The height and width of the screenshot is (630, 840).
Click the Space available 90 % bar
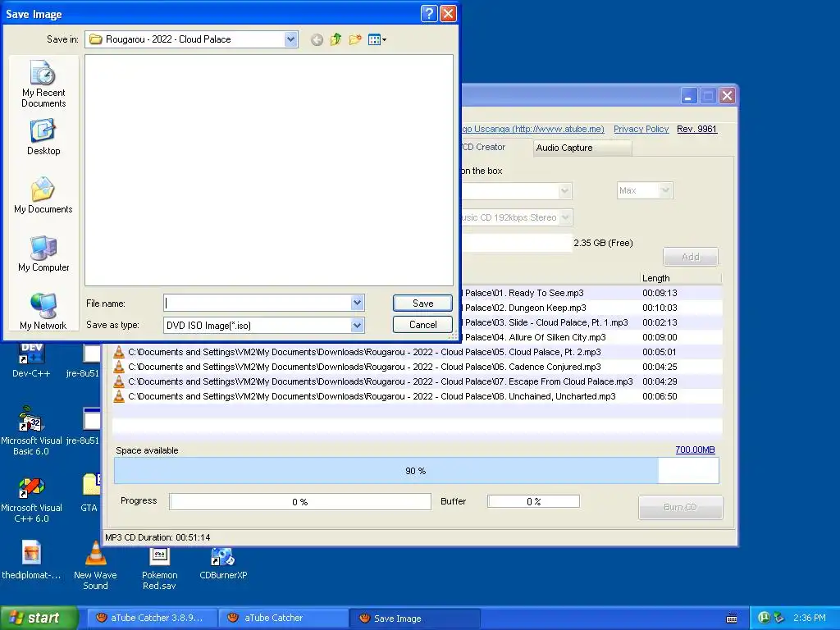coord(416,471)
